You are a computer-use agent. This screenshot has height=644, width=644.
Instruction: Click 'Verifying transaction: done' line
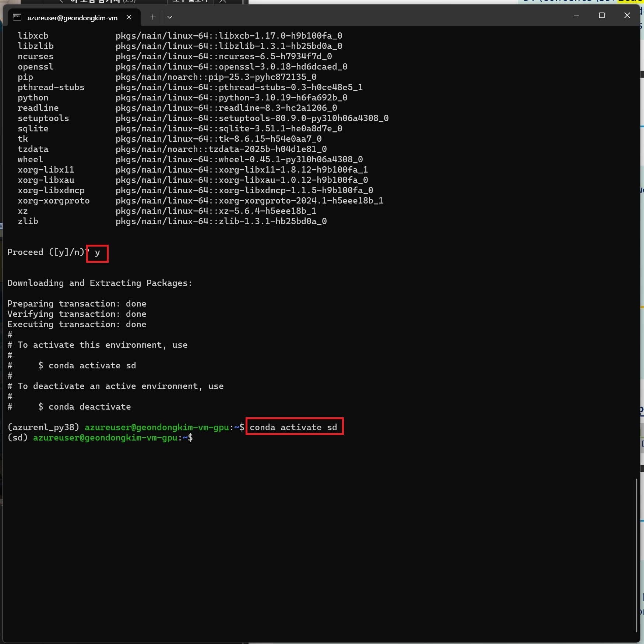point(77,314)
